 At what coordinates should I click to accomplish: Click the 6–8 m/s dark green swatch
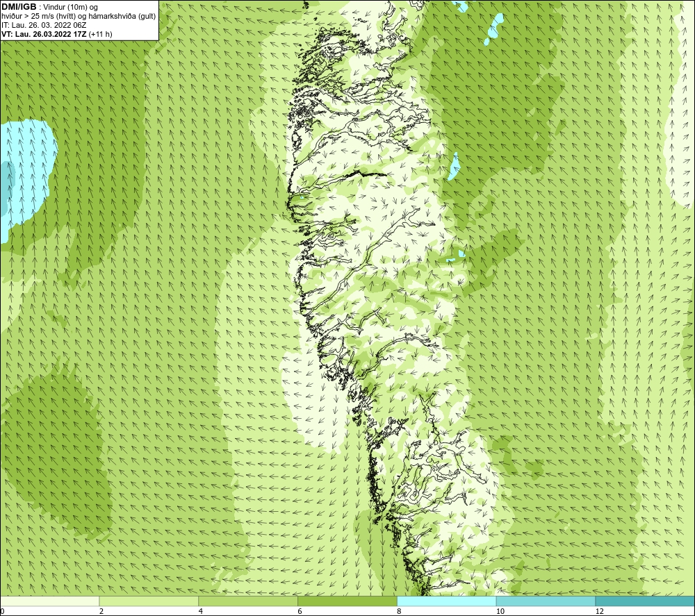pyautogui.click(x=347, y=601)
